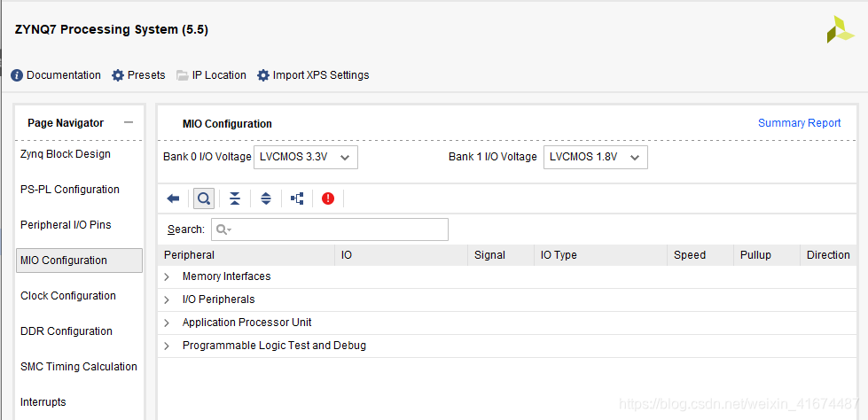
Task: Click the Presets button text
Action: click(x=146, y=75)
